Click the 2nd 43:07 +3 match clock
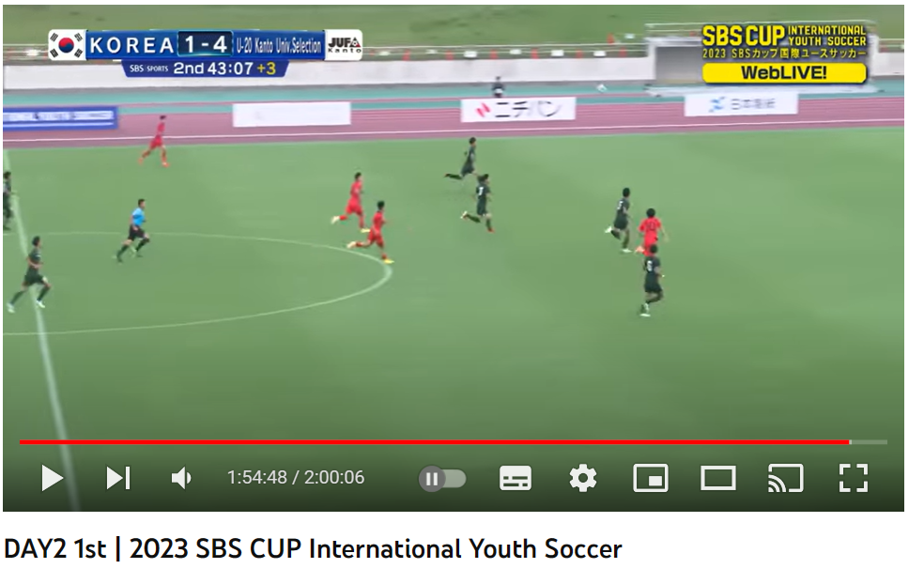The width and height of the screenshot is (924, 584). pyautogui.click(x=223, y=69)
